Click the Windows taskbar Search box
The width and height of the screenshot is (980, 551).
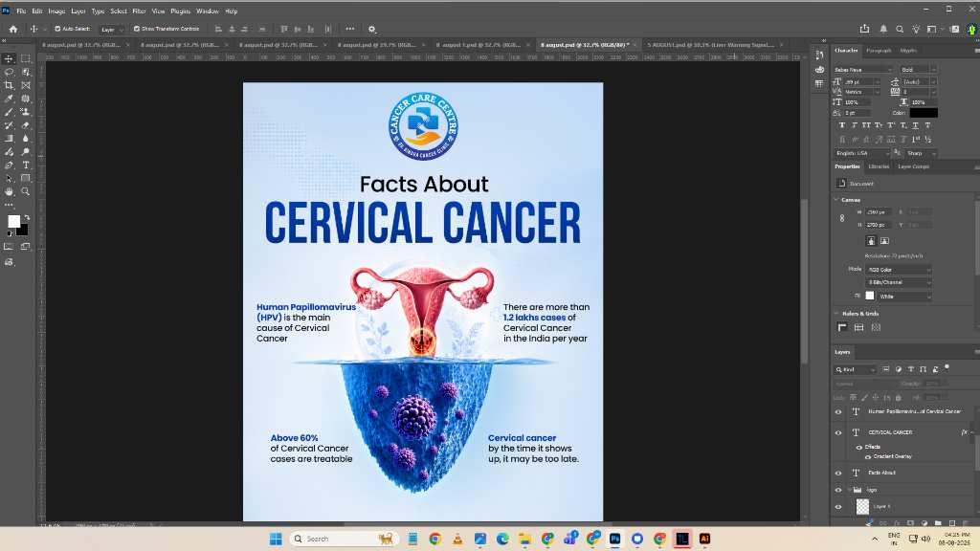click(343, 539)
